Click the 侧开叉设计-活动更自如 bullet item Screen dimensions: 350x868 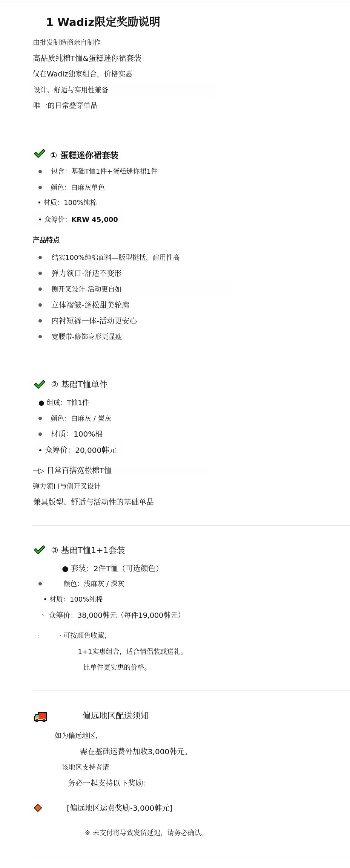[86, 289]
